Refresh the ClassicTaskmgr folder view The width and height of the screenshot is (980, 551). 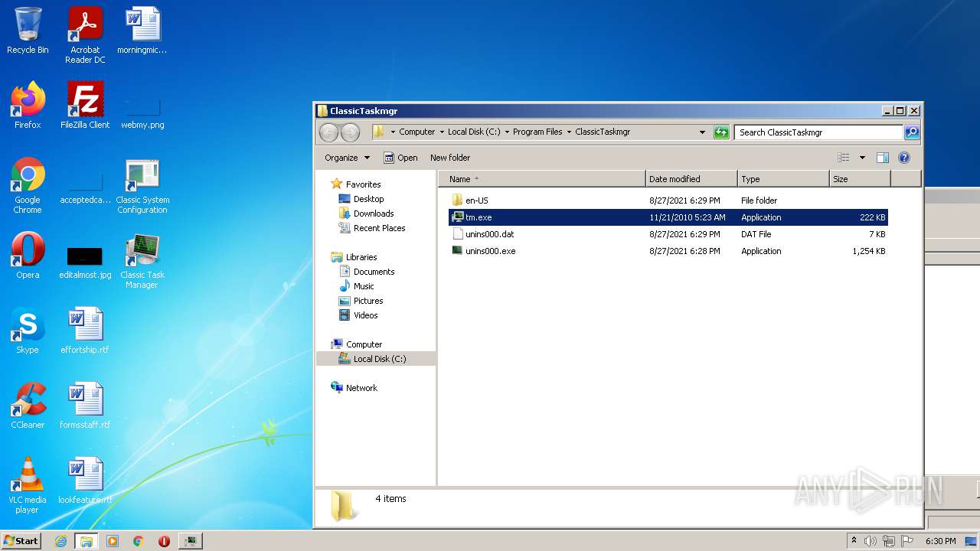[721, 132]
